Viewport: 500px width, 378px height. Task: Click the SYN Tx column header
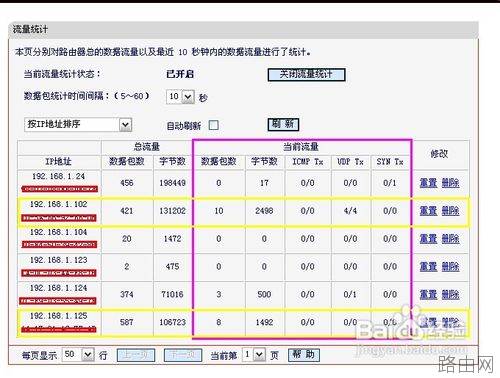pyautogui.click(x=390, y=162)
